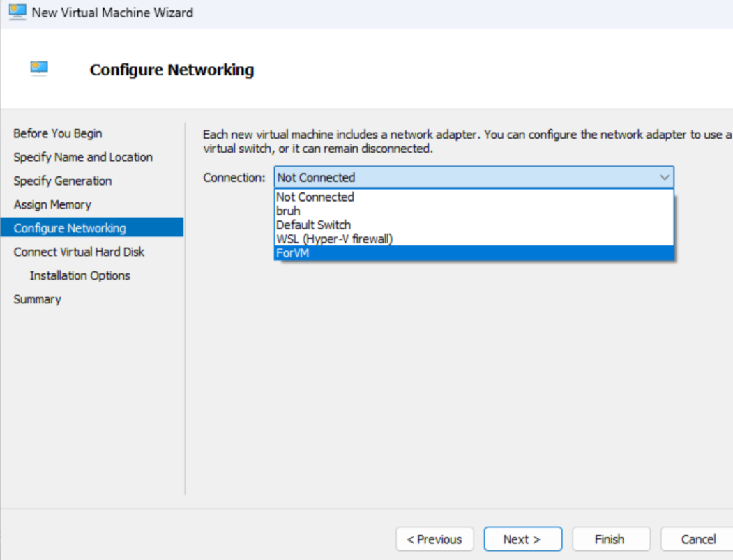
Task: Click the "Finish" button
Action: [x=610, y=539]
